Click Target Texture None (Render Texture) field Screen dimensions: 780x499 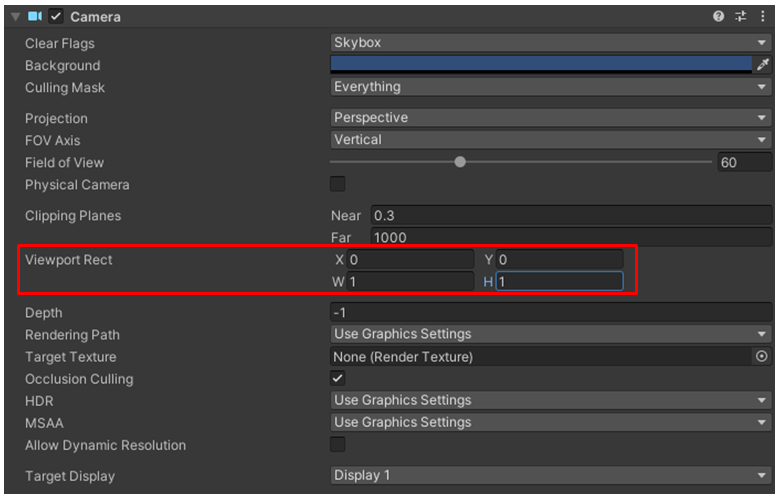point(541,357)
